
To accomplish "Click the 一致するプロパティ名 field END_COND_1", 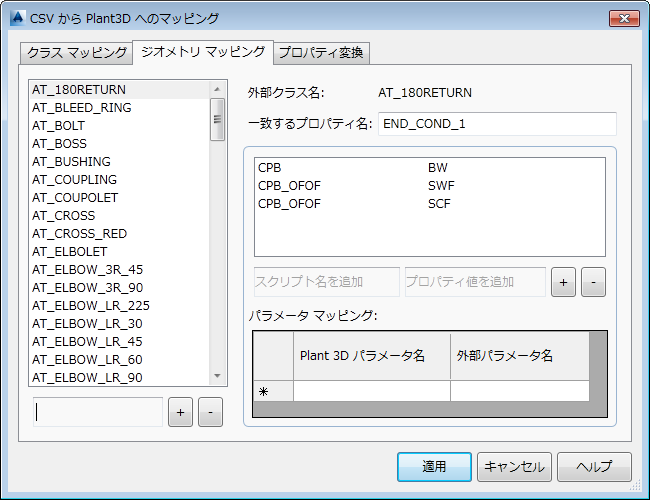I will (x=497, y=124).
